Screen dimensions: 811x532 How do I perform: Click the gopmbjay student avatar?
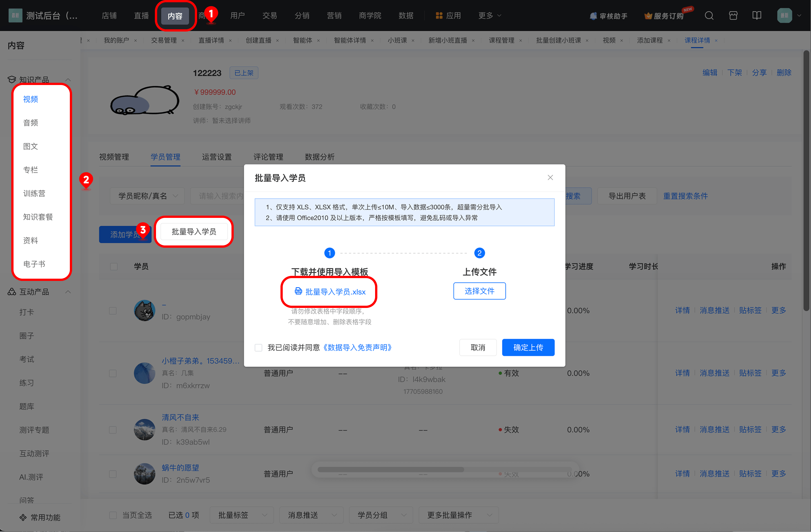(144, 311)
